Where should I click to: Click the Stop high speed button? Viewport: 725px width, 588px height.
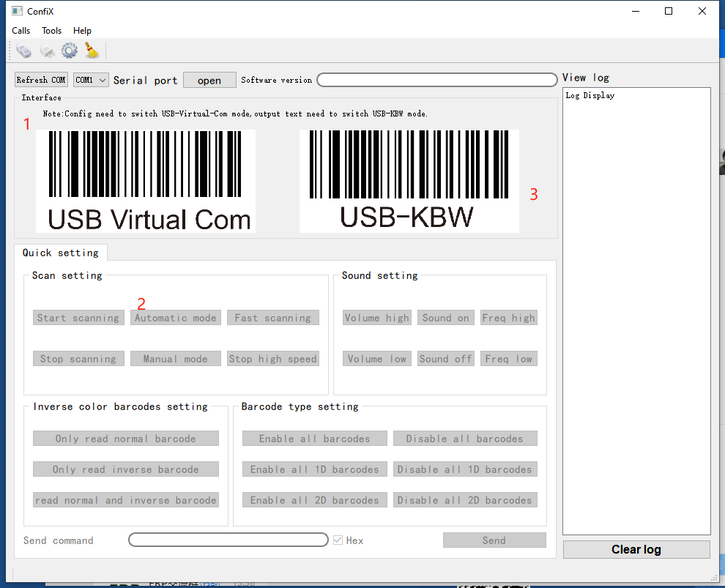(273, 359)
